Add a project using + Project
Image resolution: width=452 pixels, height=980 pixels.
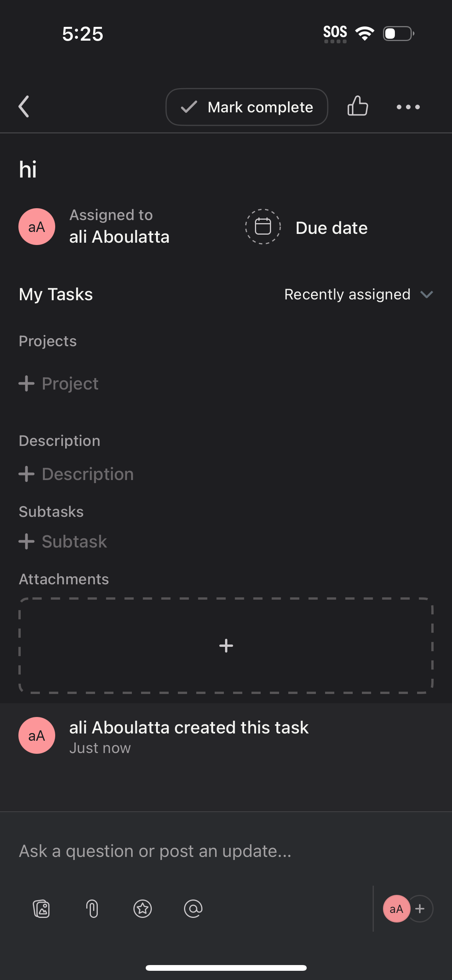tap(58, 383)
